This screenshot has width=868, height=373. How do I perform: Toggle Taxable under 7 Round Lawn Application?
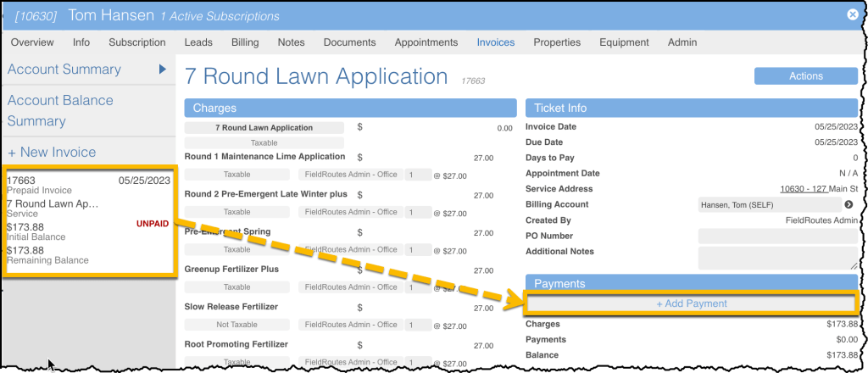coord(264,143)
